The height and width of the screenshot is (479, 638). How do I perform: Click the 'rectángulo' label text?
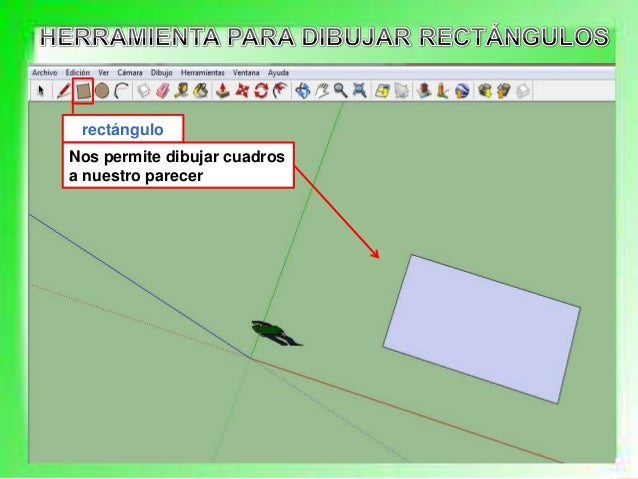tap(123, 129)
